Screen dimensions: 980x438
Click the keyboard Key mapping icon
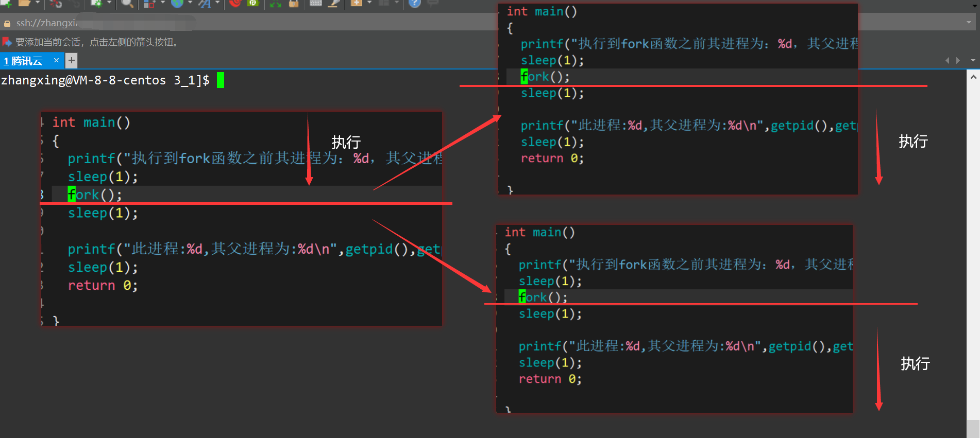pos(315,3)
